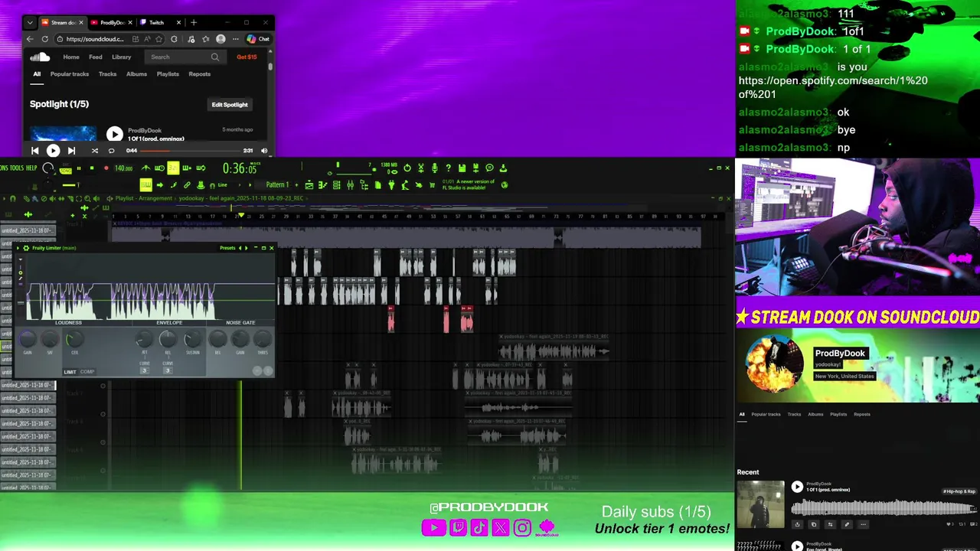Viewport: 980px width, 551px height.
Task: Open the Playlist view icon in FL toolbar
Action: [309, 184]
